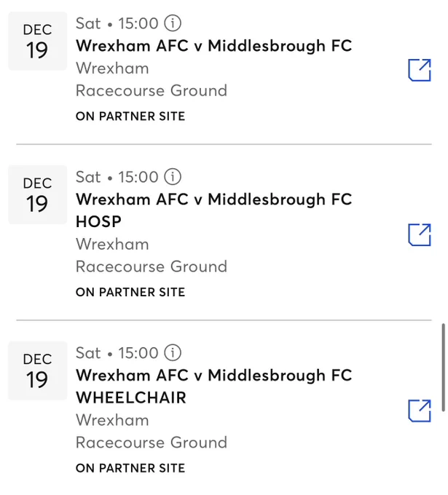
Task: Click DEC 19 date badge of the HOSP listing
Action: pos(38,194)
